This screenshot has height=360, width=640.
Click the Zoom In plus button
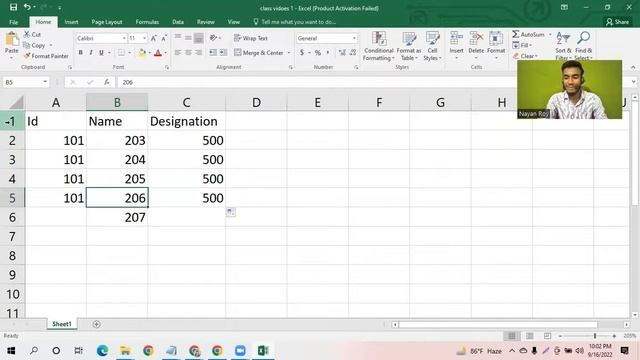click(614, 336)
